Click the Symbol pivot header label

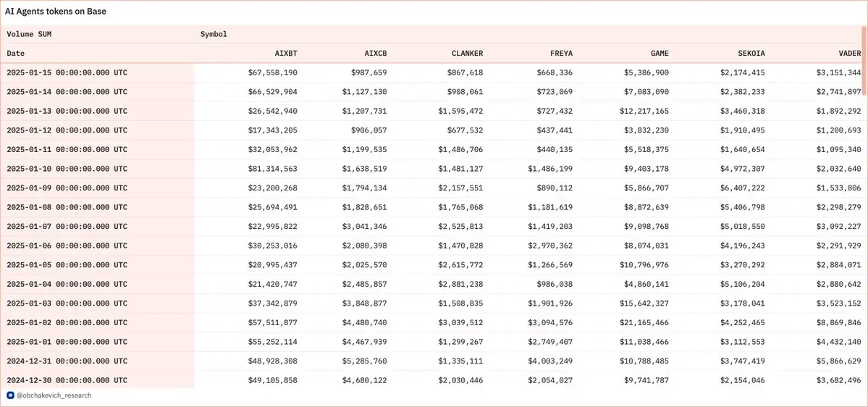[214, 34]
